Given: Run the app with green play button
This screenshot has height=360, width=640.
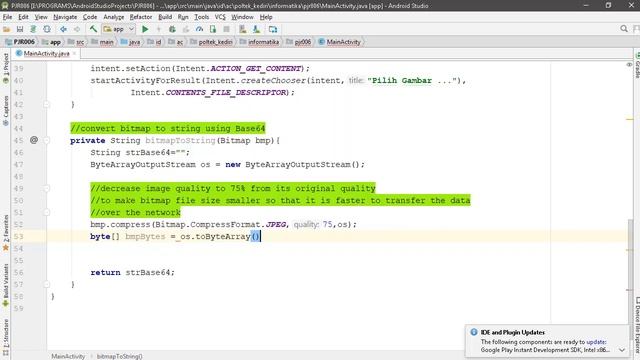Looking at the screenshot, I should [145, 29].
